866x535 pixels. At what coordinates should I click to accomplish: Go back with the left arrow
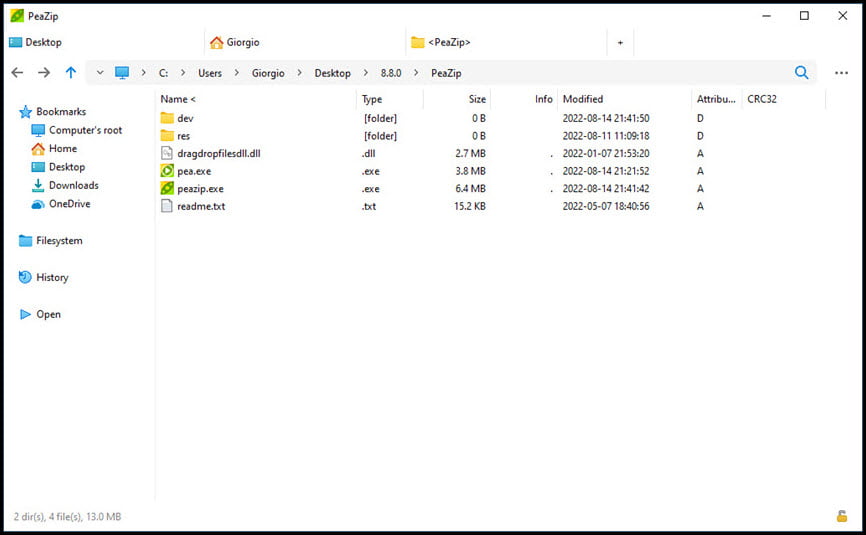(17, 72)
